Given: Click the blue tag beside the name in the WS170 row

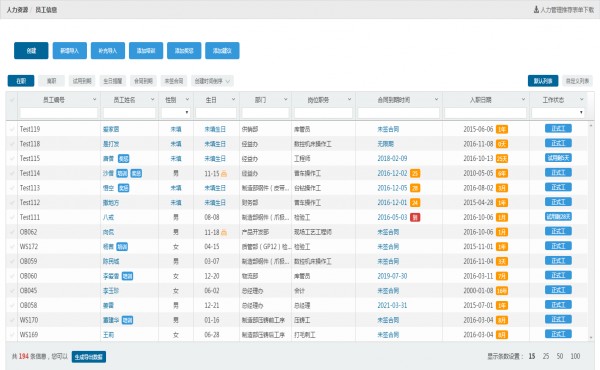Looking at the screenshot, I should tap(127, 320).
